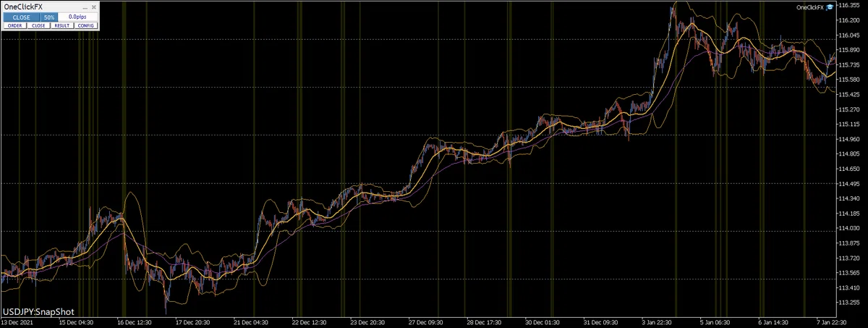Click the 113.410 price scale label
868x328 pixels.
(x=850, y=287)
